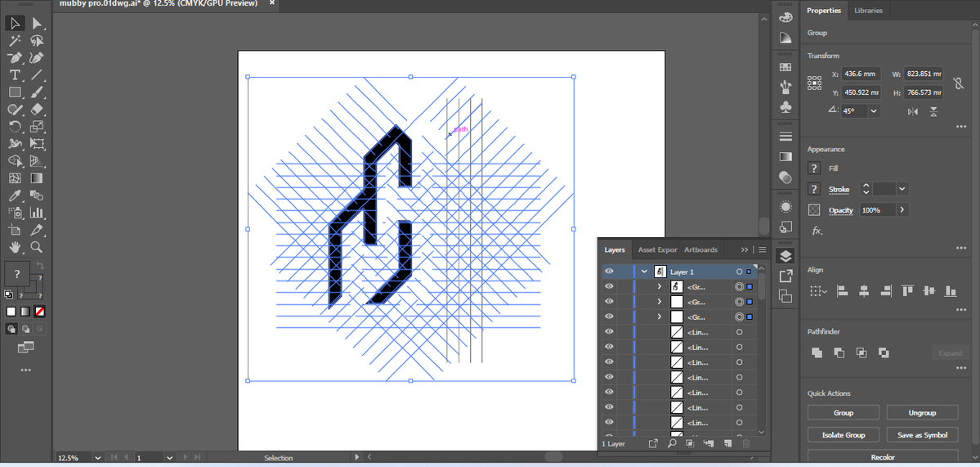Select the Artboard tool
980x467 pixels.
point(15,230)
